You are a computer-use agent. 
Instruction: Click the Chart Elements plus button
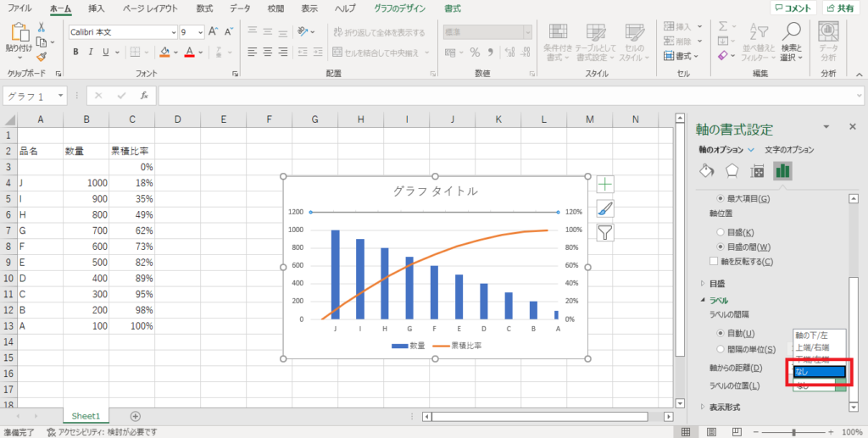[605, 184]
